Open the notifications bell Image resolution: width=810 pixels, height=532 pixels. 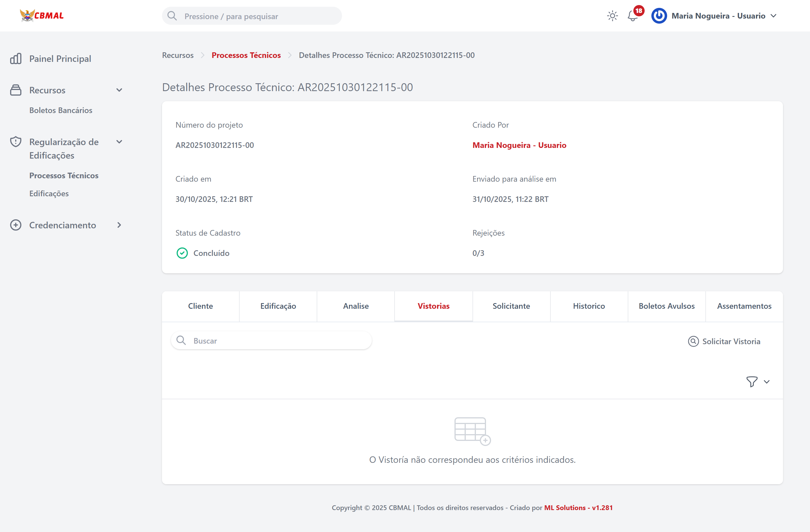[x=632, y=16]
